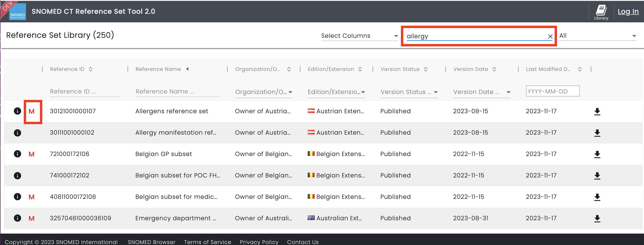The image size is (644, 245).
Task: Sort by Version Date column
Action: point(494,69)
